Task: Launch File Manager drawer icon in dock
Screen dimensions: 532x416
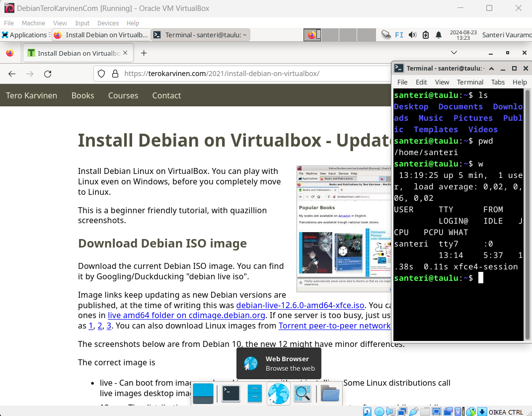Action: pos(254,394)
